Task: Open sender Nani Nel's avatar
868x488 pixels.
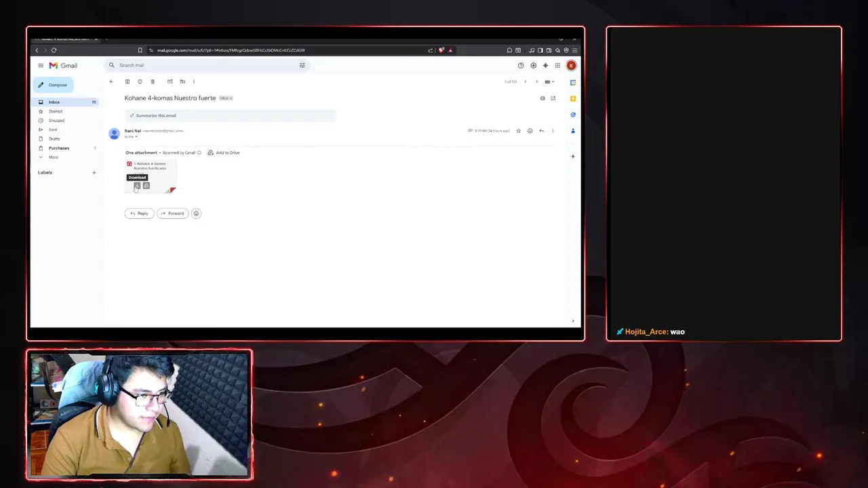Action: click(x=114, y=134)
